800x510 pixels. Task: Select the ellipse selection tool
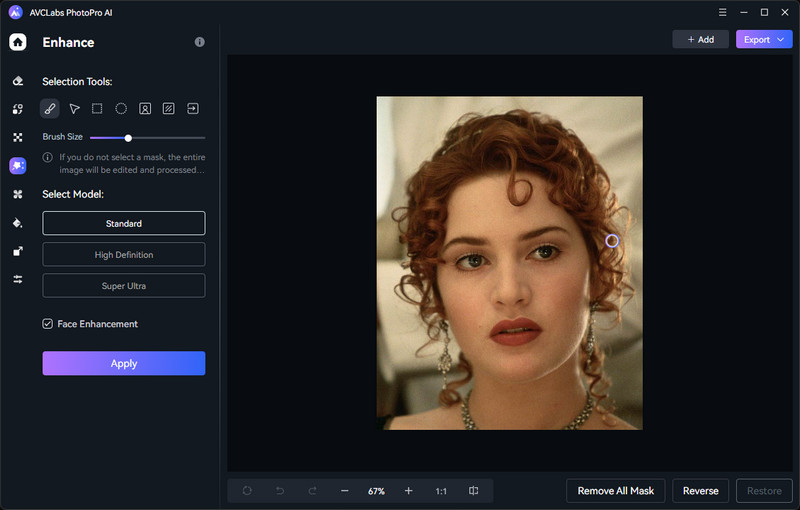pos(121,109)
